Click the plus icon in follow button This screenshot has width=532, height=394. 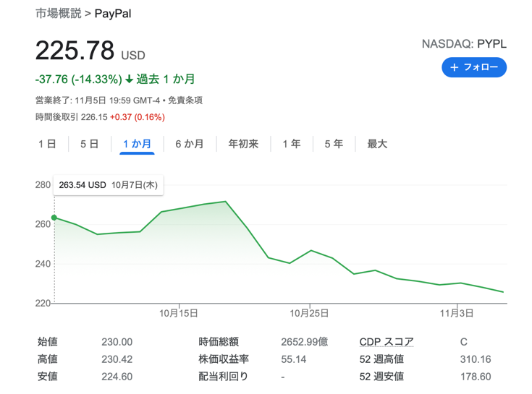click(x=455, y=67)
